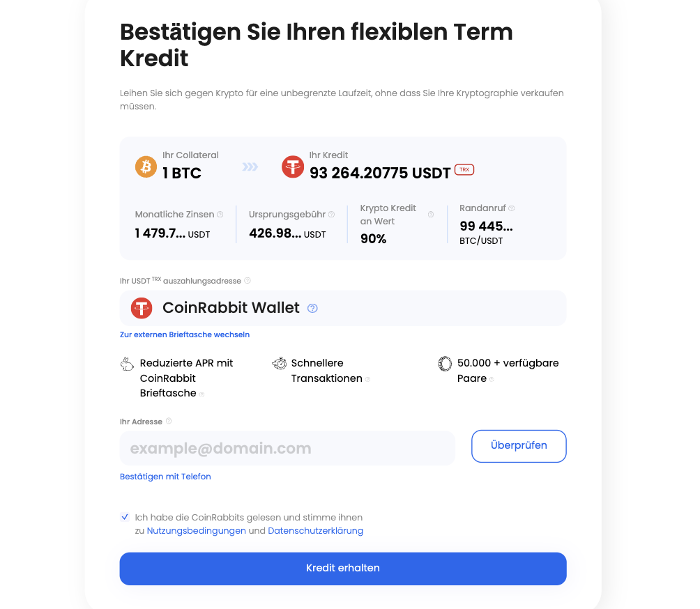Screen dimensions: 700x609
Task: Click the rabbit icon for Reduzierte APR
Action: (127, 364)
